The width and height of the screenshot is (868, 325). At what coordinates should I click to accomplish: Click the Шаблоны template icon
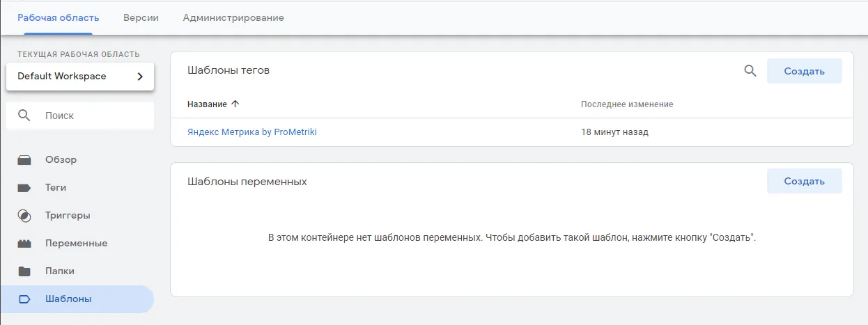(24, 299)
